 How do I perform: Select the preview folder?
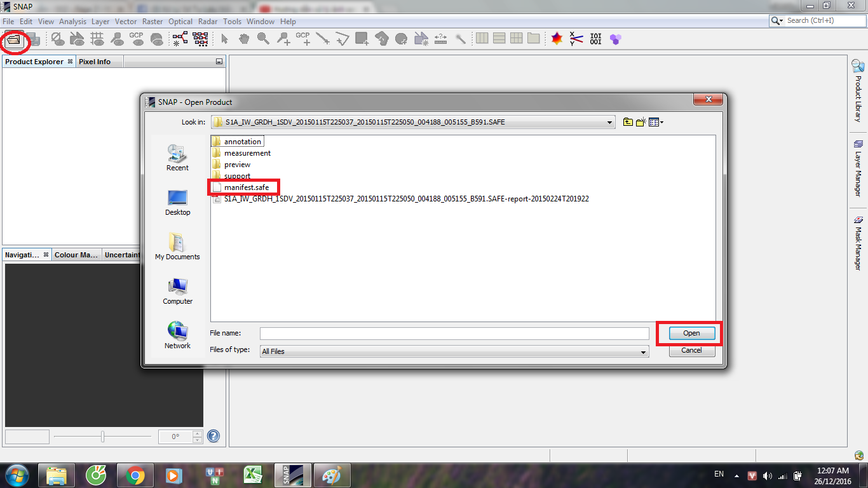click(232, 165)
